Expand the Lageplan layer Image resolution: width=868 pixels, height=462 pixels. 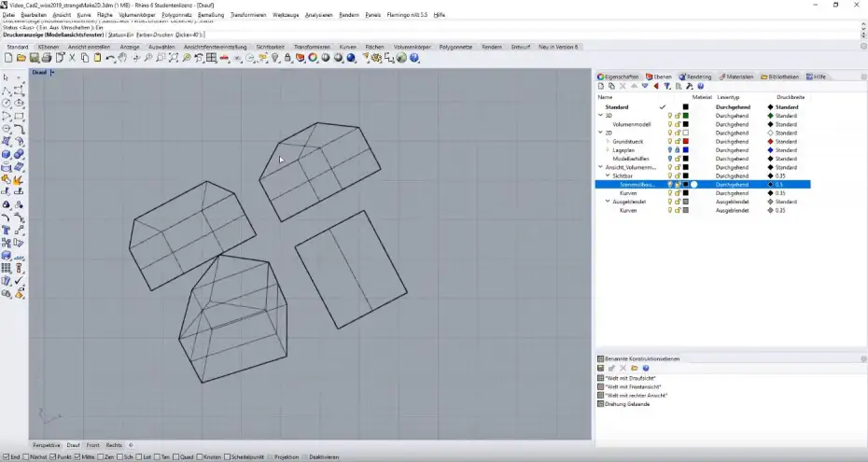pos(608,150)
